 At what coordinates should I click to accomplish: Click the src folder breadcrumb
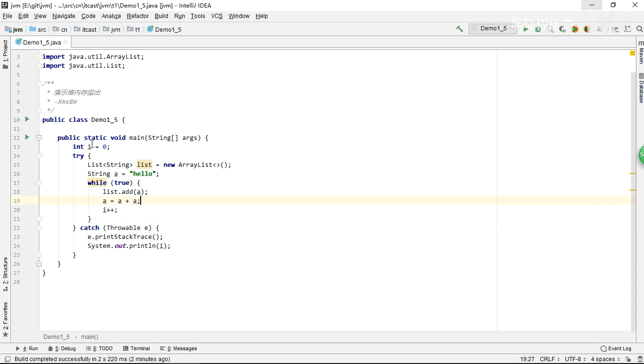38,29
